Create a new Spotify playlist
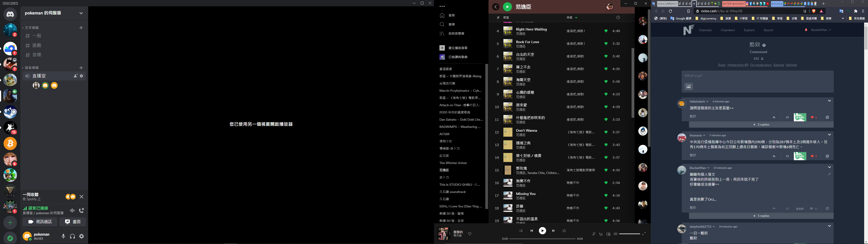Screen dimensions: 868x244 [453, 48]
